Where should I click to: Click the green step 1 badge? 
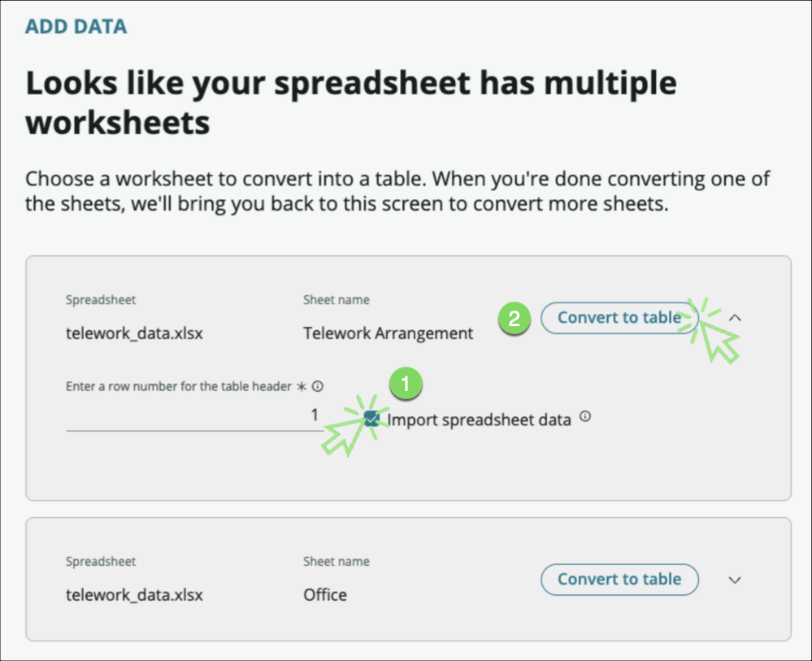406,383
